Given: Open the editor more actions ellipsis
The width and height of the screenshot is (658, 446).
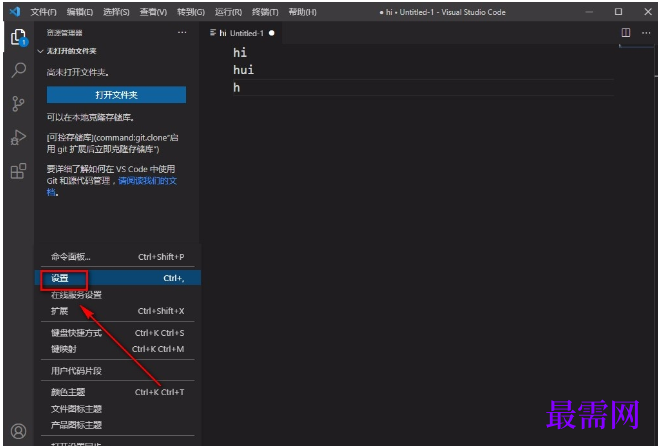Looking at the screenshot, I should coord(646,33).
